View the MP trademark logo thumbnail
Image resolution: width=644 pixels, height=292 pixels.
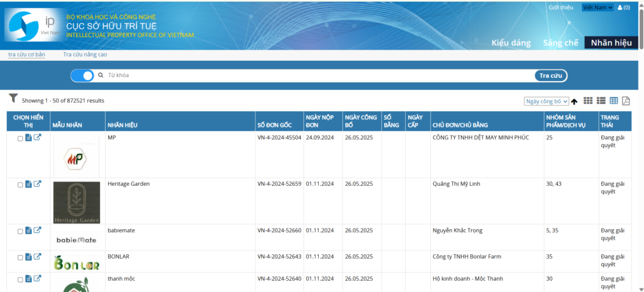click(76, 157)
